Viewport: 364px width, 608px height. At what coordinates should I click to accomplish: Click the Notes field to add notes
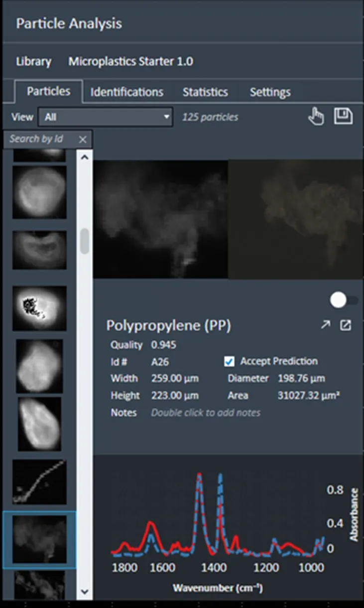[205, 413]
